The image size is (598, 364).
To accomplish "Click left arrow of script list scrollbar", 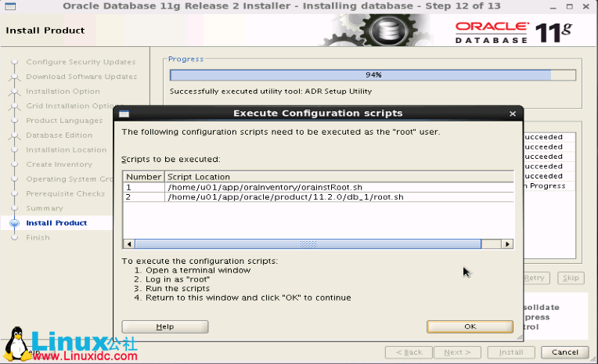I will pos(129,243).
